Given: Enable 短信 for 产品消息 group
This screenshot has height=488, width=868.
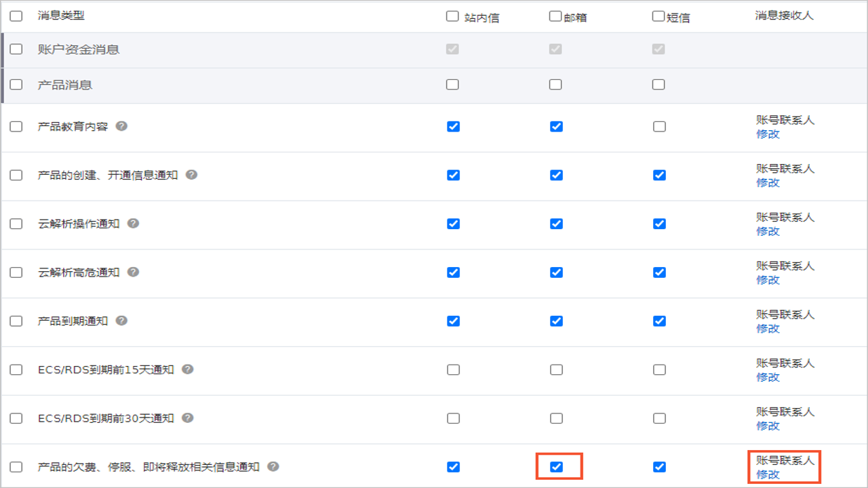Looking at the screenshot, I should pos(658,85).
